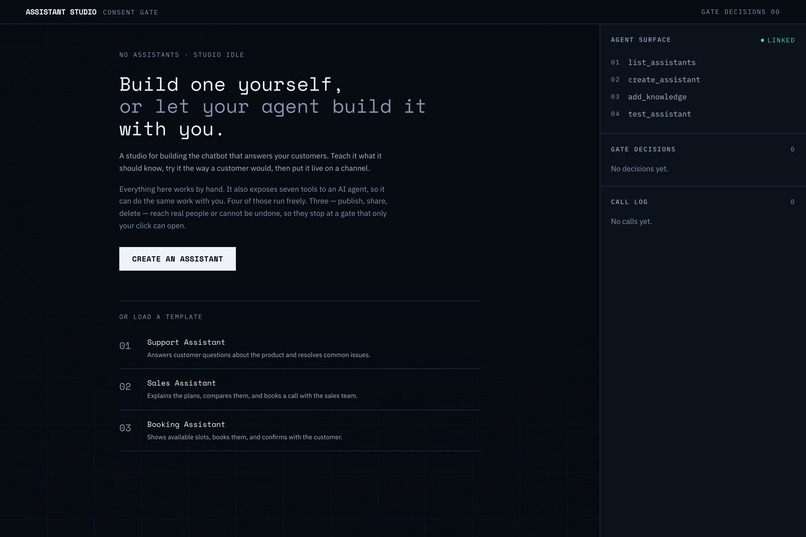This screenshot has height=537, width=806.
Task: Select list_assistants in Agent Surface
Action: 662,62
